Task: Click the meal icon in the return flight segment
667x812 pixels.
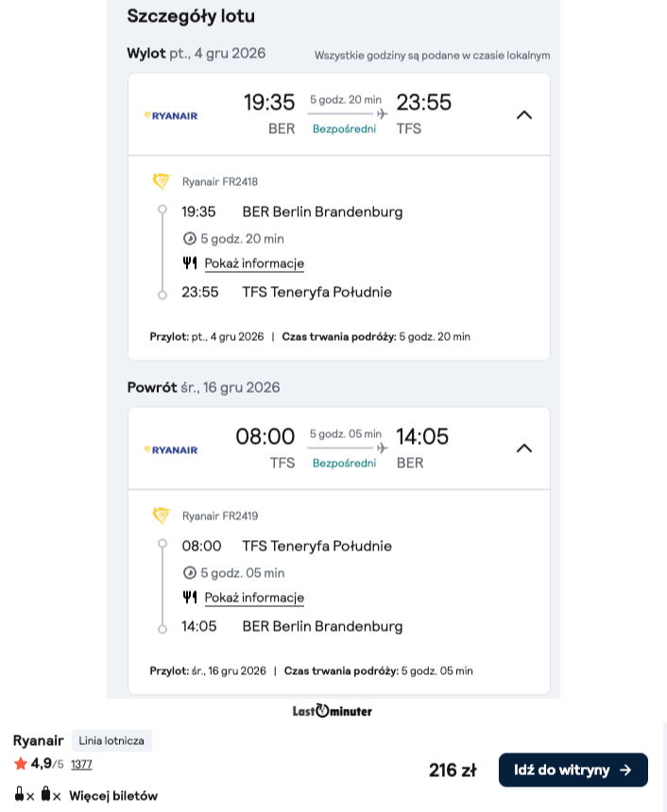Action: click(190, 597)
